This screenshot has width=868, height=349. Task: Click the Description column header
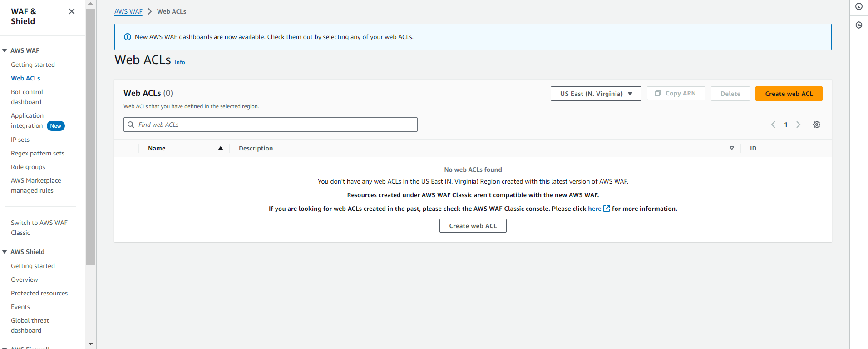[256, 148]
